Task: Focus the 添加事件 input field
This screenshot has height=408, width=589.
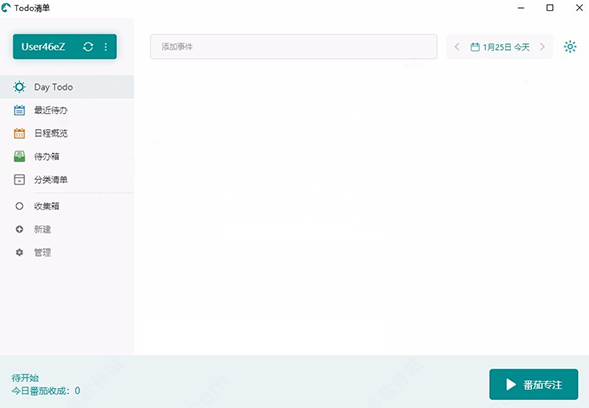Action: click(293, 47)
